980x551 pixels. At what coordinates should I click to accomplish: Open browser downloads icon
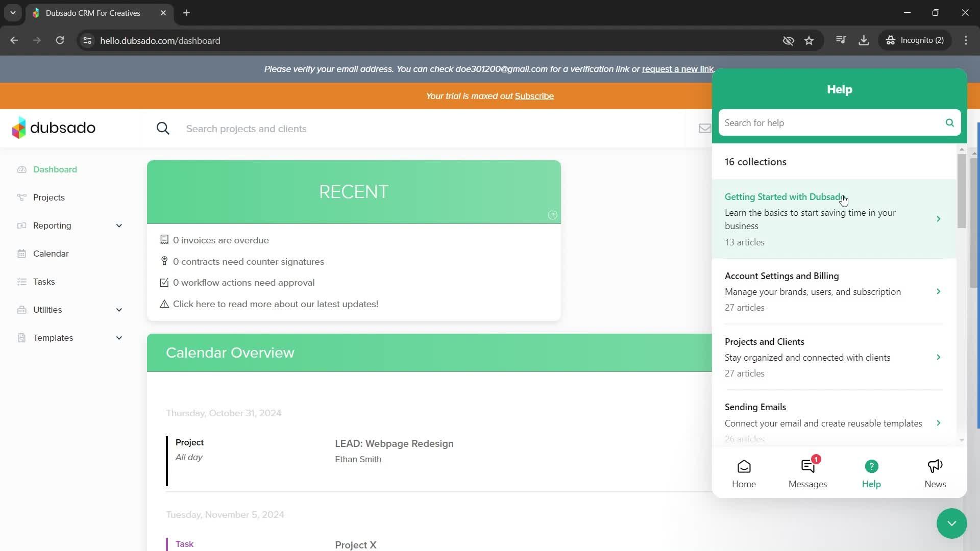click(x=864, y=40)
